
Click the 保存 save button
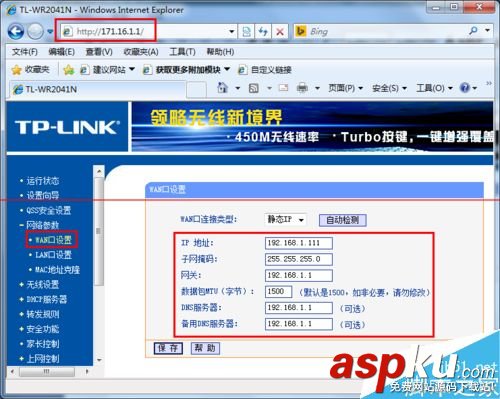coord(168,348)
